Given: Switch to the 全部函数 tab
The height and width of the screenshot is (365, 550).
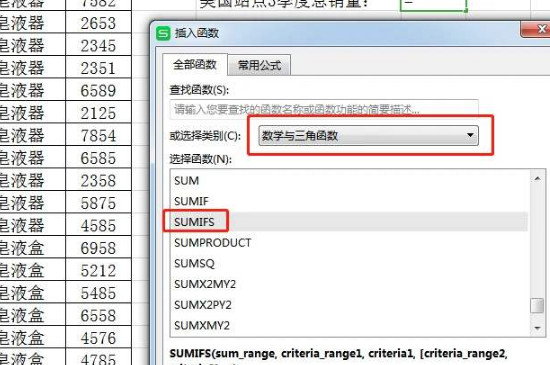Looking at the screenshot, I should pos(195,65).
